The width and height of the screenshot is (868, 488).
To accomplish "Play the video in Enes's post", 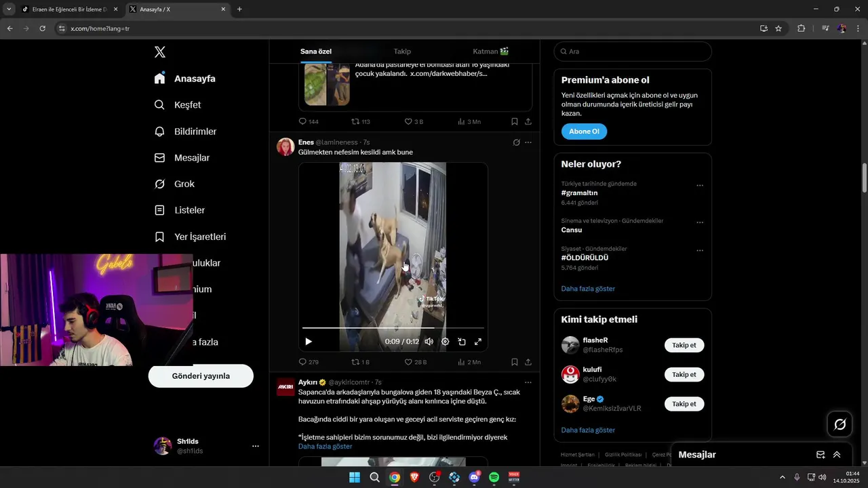I will 309,342.
